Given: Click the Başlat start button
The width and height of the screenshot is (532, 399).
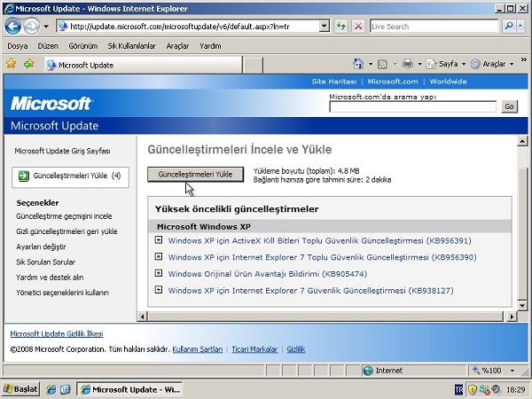Looking at the screenshot, I should [20, 389].
